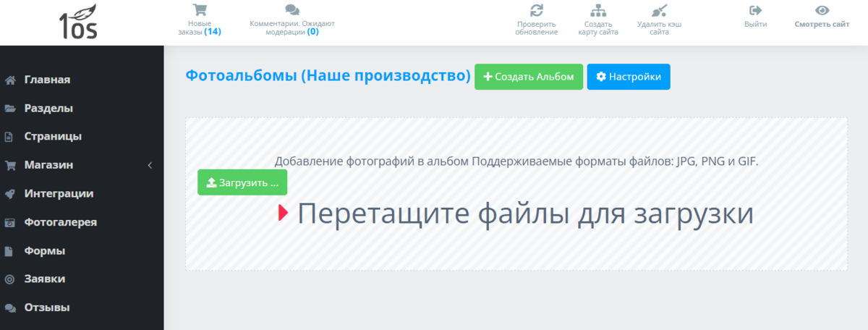The image size is (868, 330).
Task: Open the comments awaiting moderation icon
Action: [x=292, y=10]
